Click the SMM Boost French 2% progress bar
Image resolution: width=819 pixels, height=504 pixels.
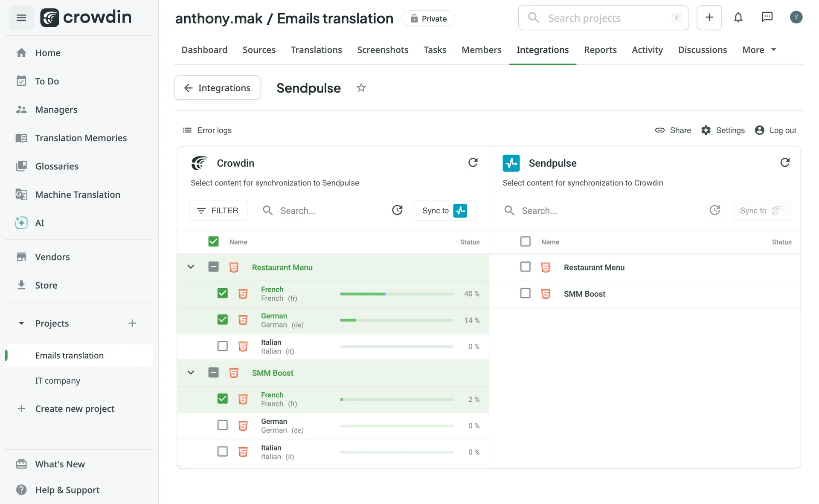(x=397, y=400)
